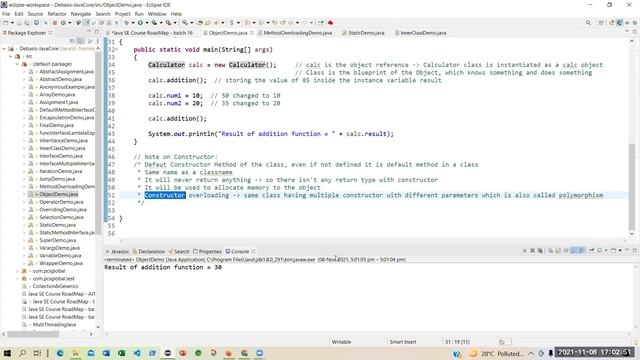This screenshot has height=360, width=640.
Task: Switch to StaticDemo.java editor tab
Action: [366, 33]
